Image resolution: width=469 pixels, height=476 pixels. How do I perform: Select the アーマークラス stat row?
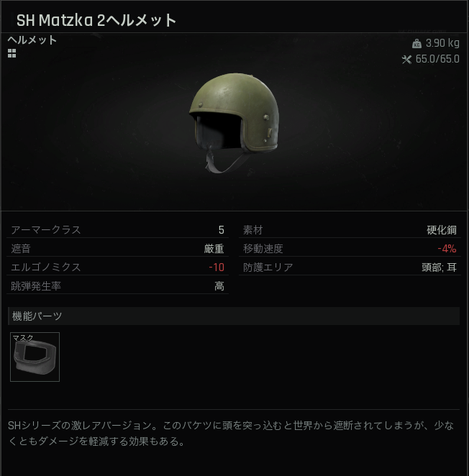click(117, 230)
